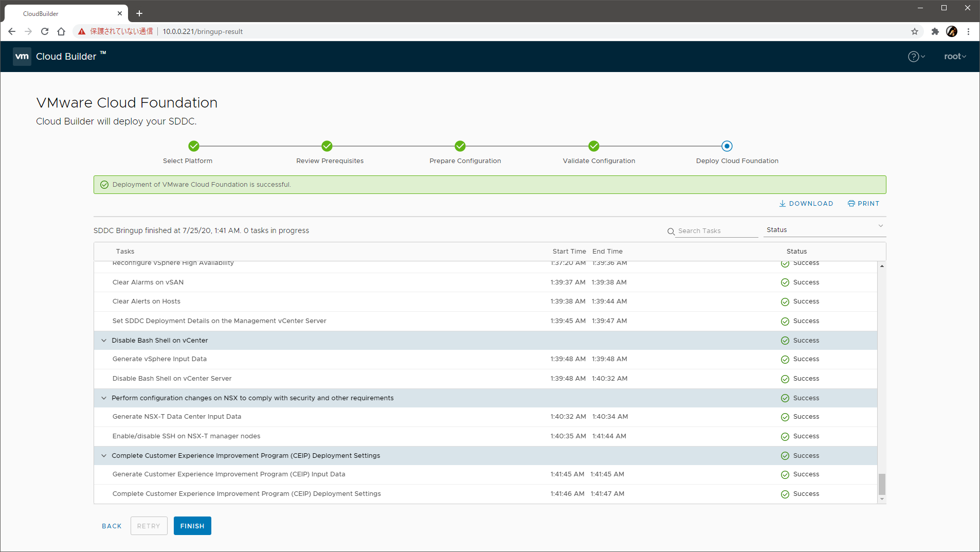
Task: Collapse the Disable Bash Shell on vCenter group
Action: tap(104, 341)
